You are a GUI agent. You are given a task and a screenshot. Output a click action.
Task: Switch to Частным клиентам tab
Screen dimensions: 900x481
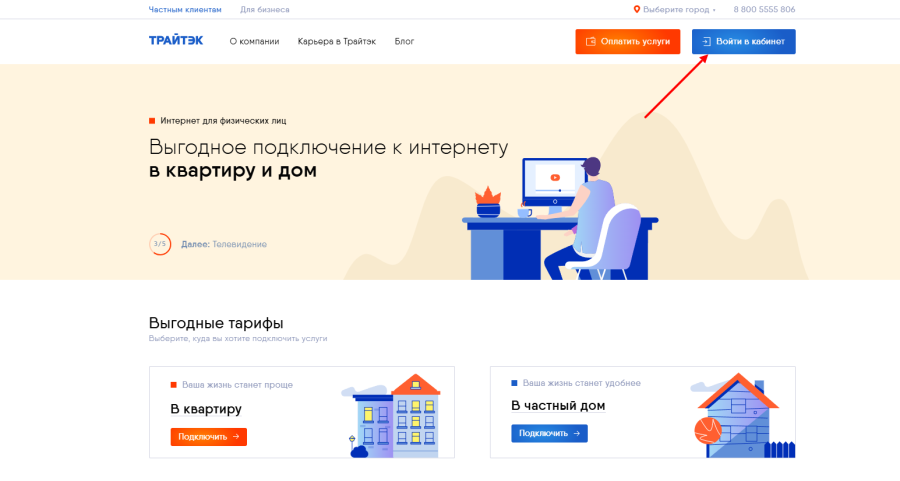[x=185, y=10]
